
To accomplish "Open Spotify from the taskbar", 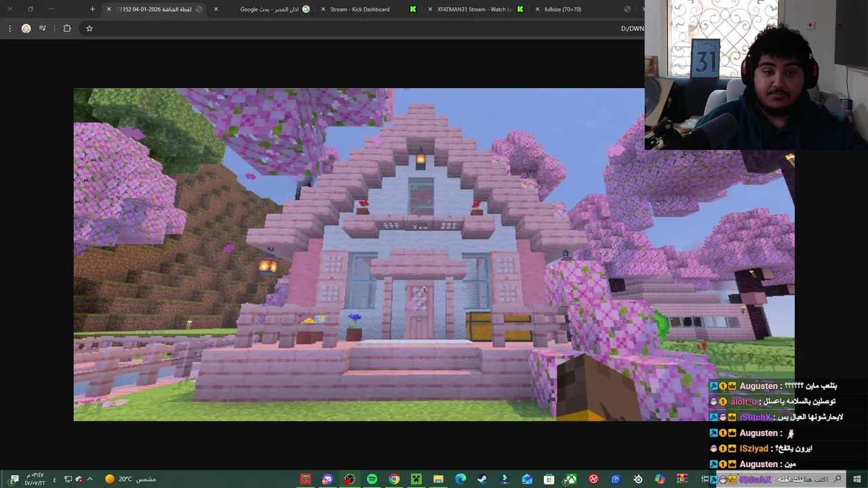I will (x=372, y=479).
